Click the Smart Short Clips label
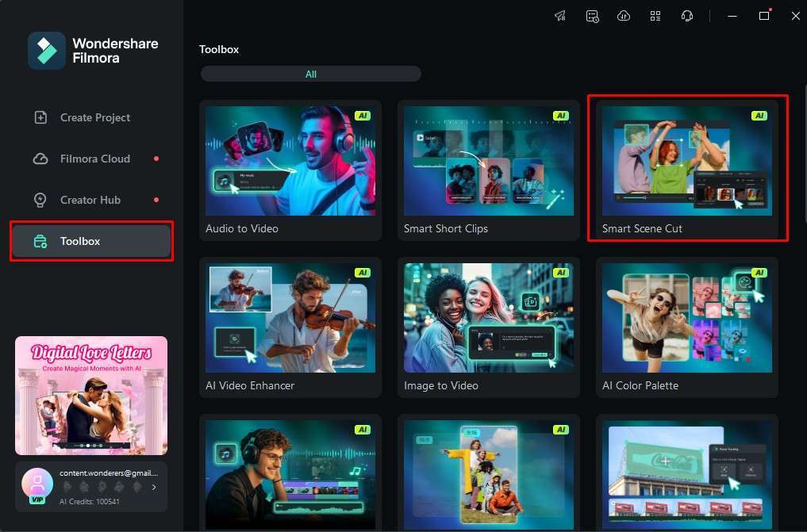The width and height of the screenshot is (807, 532). 446,228
